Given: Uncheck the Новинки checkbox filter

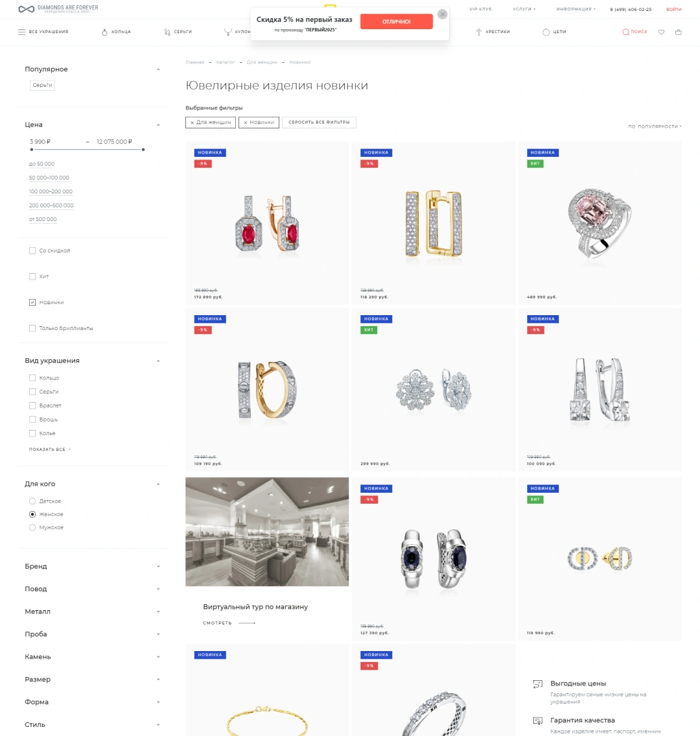Looking at the screenshot, I should 32,302.
